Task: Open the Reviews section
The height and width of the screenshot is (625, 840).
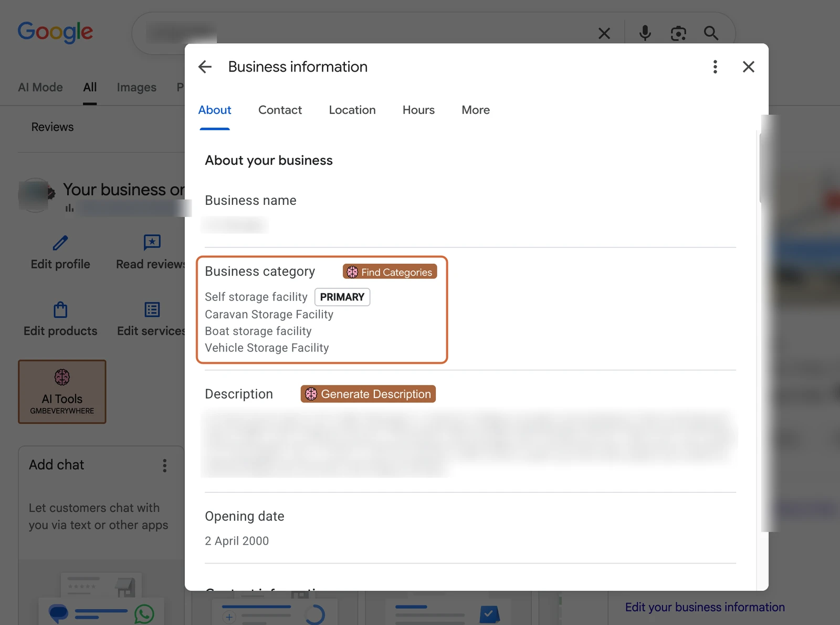Action: point(52,127)
